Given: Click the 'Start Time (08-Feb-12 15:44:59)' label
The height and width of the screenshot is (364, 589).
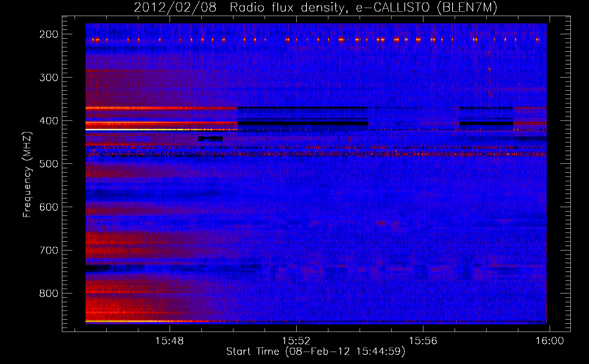Looking at the screenshot, I should point(316,352).
